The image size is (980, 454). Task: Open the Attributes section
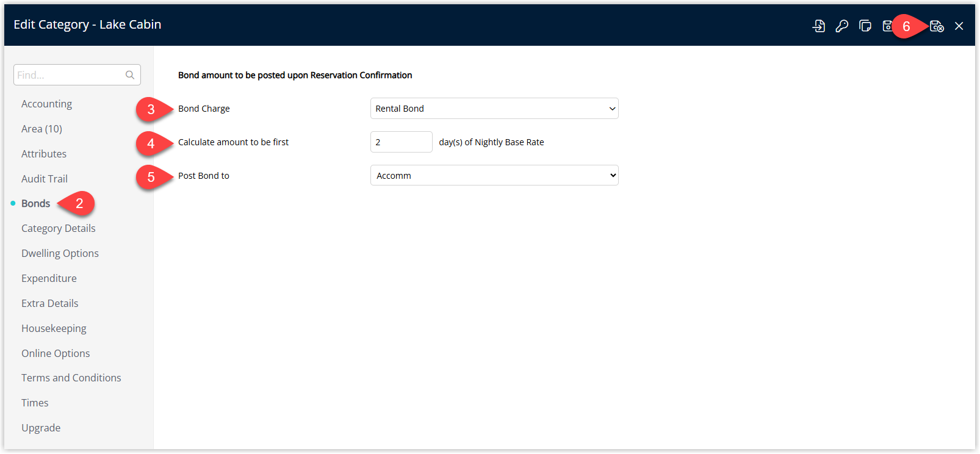pos(44,154)
